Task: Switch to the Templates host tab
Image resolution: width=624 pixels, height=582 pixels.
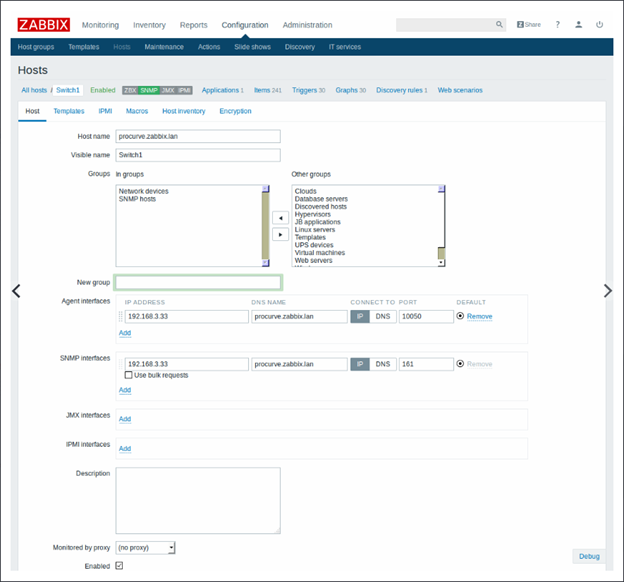Action: (x=69, y=111)
